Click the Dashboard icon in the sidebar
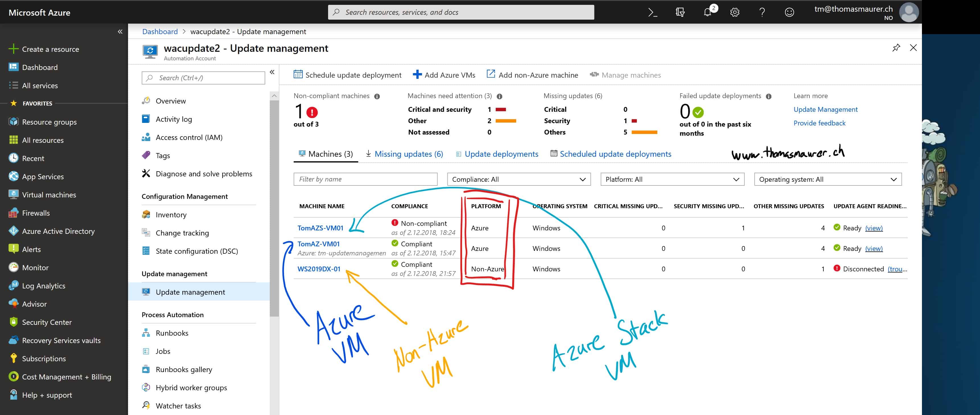980x415 pixels. 13,67
